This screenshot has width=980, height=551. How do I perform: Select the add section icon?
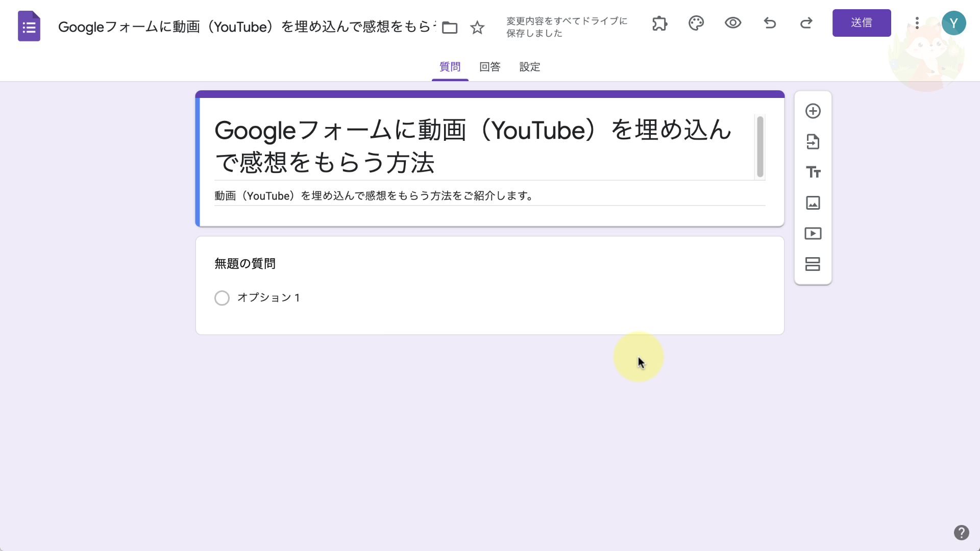(x=813, y=264)
